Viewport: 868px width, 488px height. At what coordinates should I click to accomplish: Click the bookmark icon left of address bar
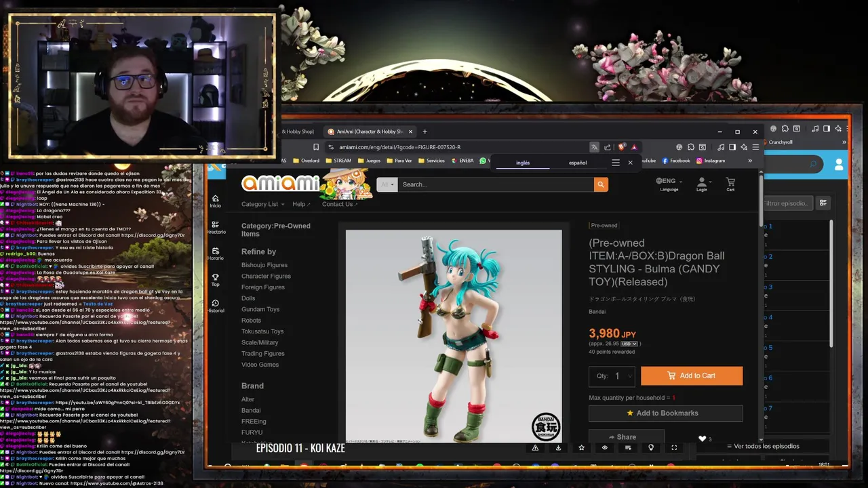click(316, 147)
